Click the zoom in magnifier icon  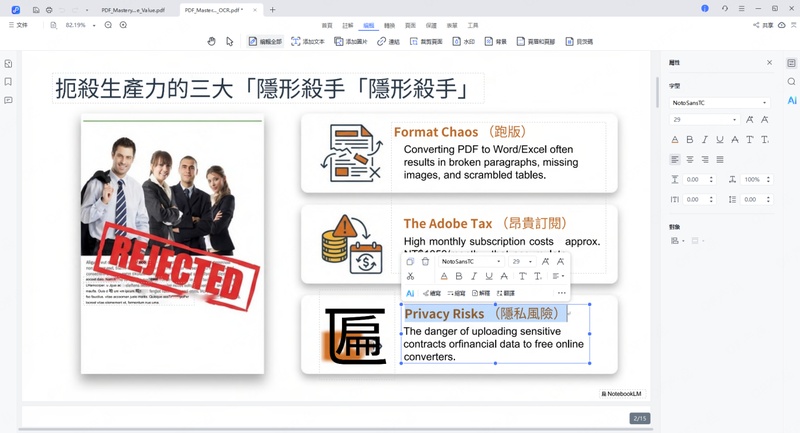click(x=123, y=25)
